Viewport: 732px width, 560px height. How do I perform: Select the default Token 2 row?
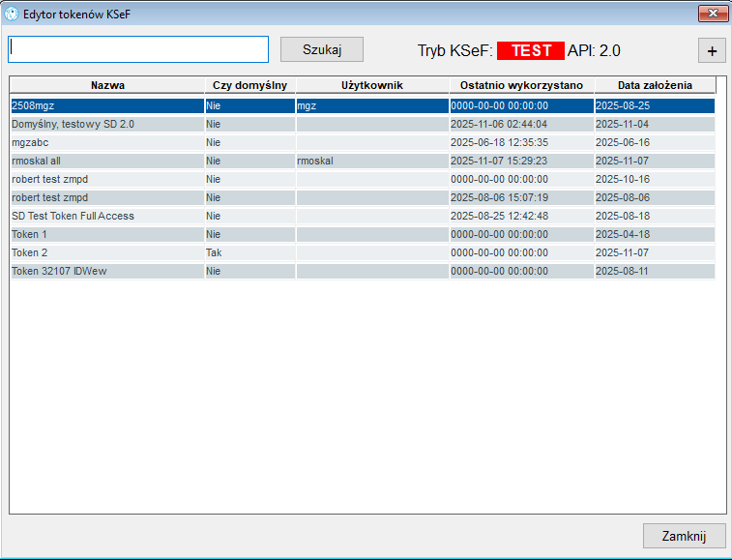(x=363, y=252)
